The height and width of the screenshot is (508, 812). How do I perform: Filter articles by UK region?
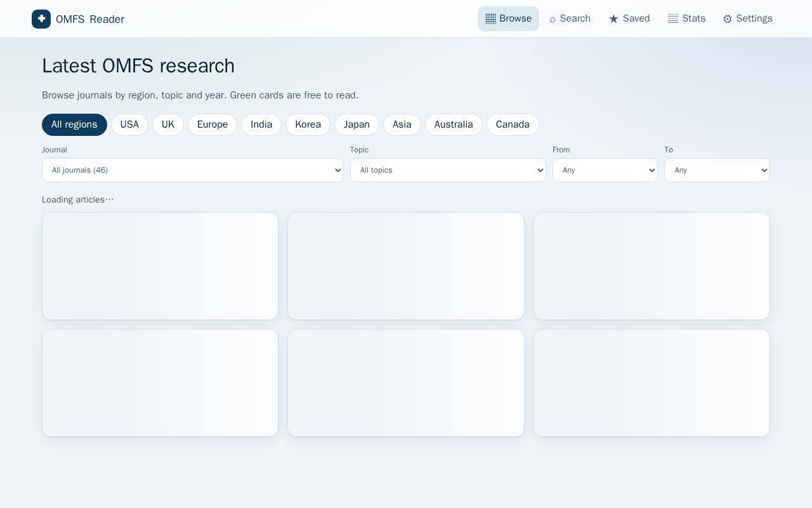[168, 124]
